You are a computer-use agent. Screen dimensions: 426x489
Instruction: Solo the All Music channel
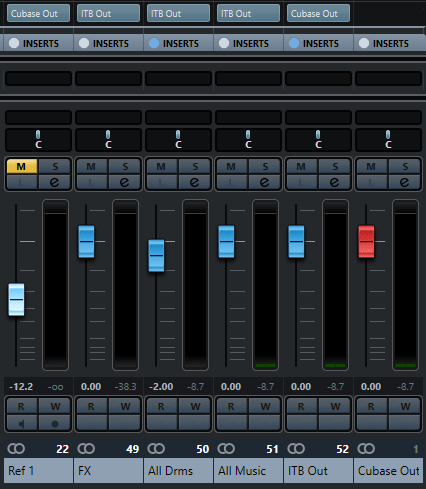coord(265,166)
